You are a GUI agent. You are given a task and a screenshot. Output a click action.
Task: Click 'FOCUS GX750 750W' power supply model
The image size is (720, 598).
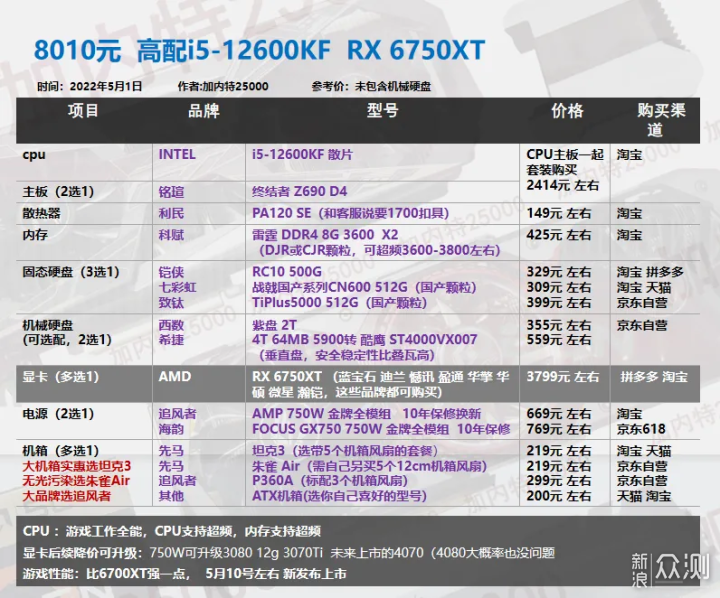(317, 429)
